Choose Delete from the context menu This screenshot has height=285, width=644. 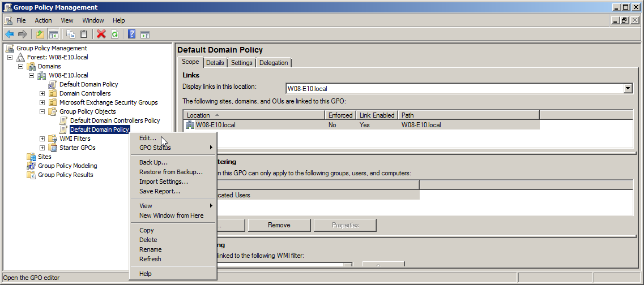[x=173, y=240]
